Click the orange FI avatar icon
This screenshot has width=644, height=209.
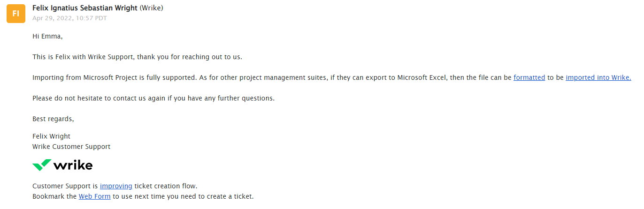point(15,13)
